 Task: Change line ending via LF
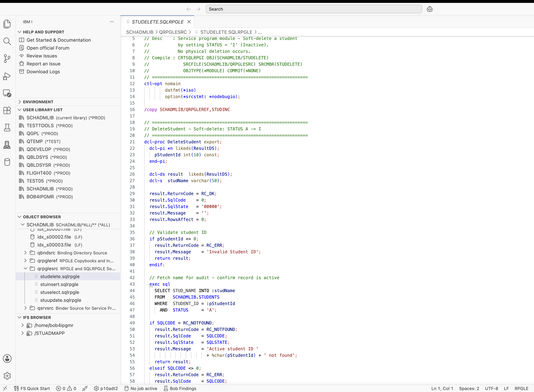tap(506, 388)
